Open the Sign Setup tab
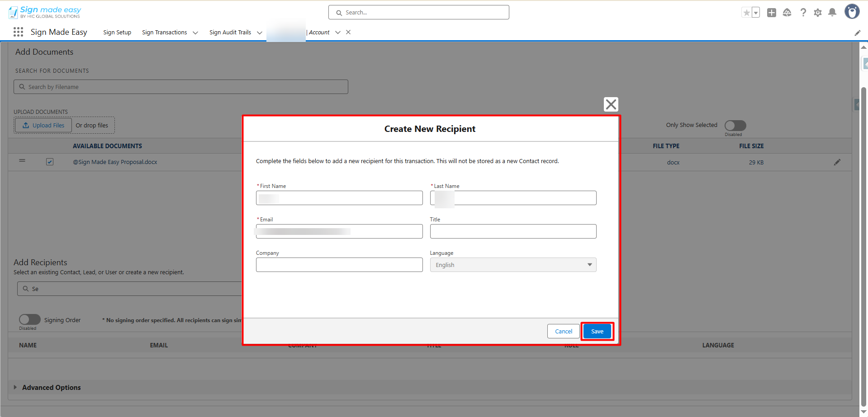 click(117, 33)
